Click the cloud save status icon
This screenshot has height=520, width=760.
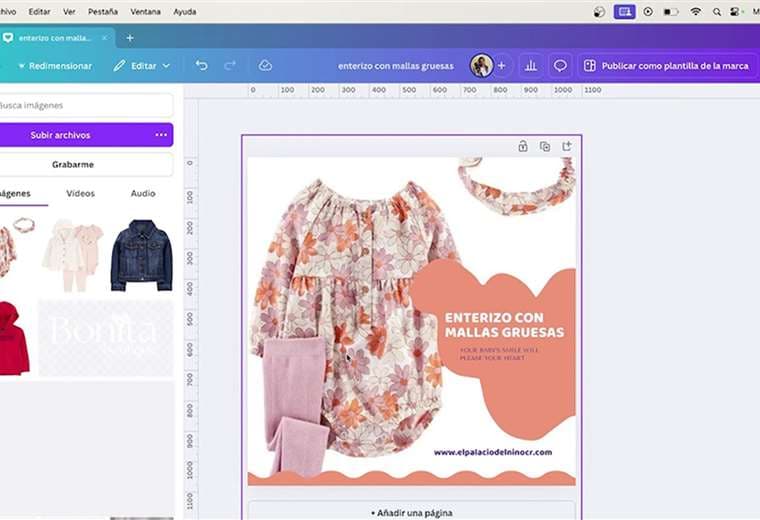pos(265,65)
